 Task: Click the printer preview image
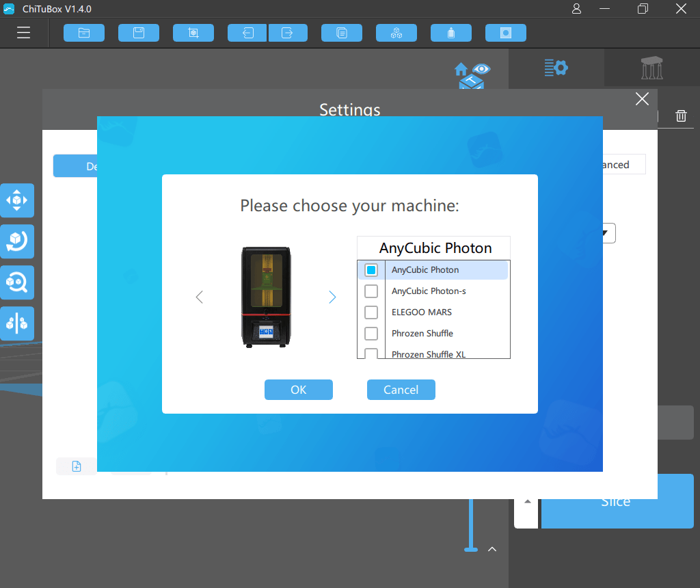click(266, 297)
